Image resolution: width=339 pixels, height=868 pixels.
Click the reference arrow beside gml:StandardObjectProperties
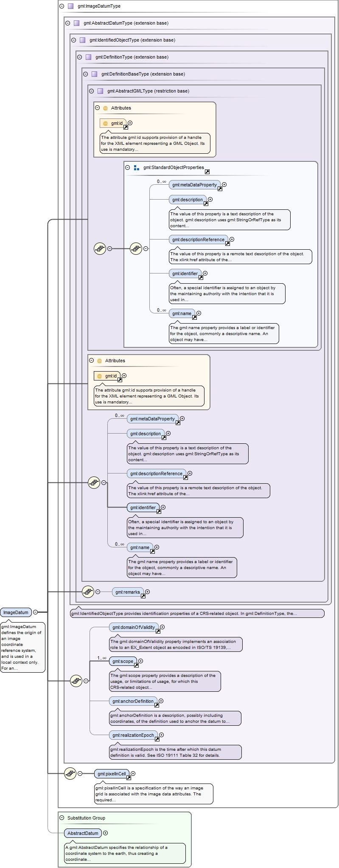[x=207, y=172]
